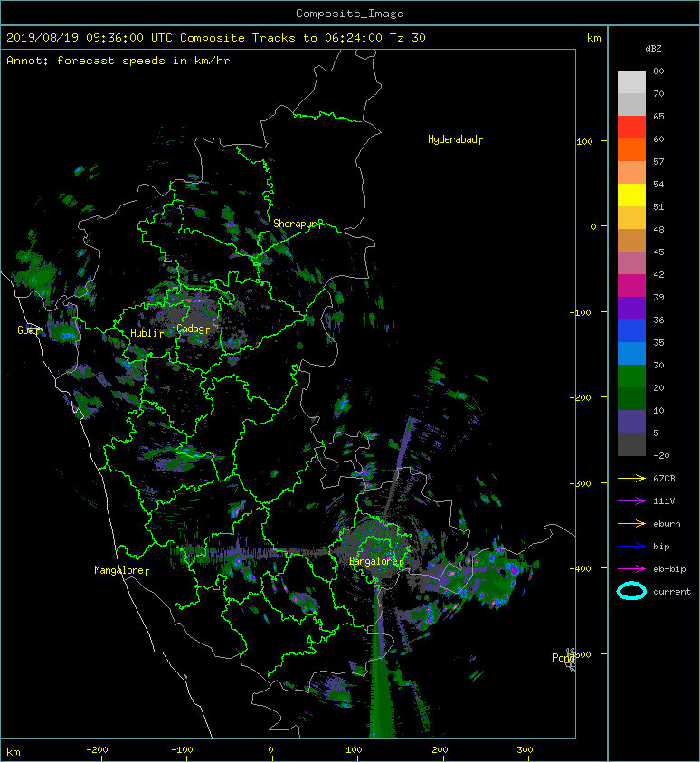This screenshot has width=700, height=762.
Task: Click the eburn arrow legend icon
Action: point(631,524)
